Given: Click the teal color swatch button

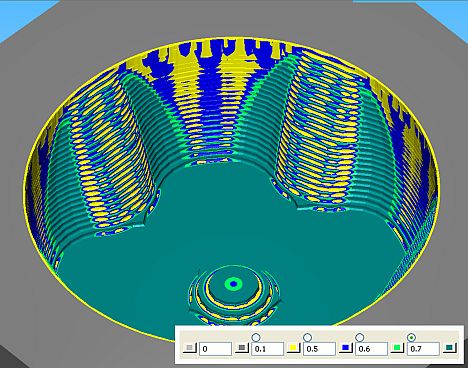Looking at the screenshot, I should point(450,349).
